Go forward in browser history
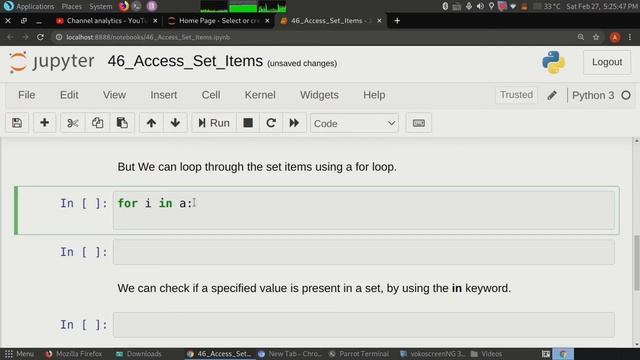Image resolution: width=640 pixels, height=360 pixels. [x=25, y=37]
